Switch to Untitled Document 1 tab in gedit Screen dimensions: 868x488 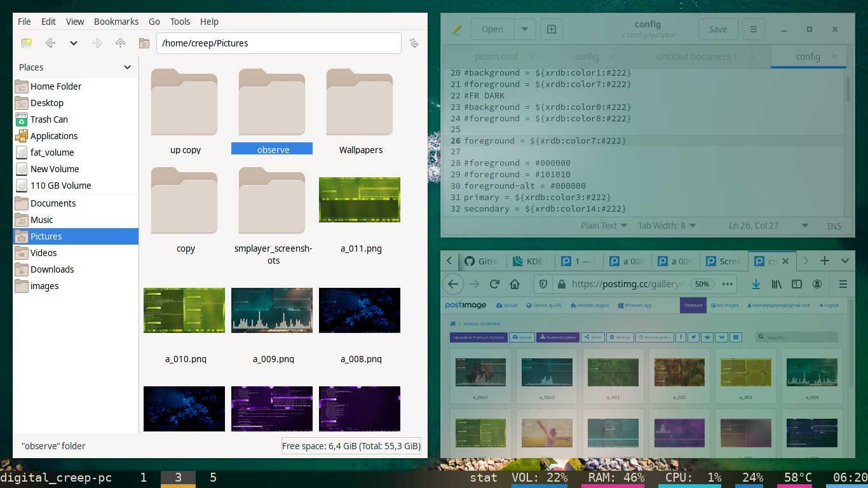(697, 57)
